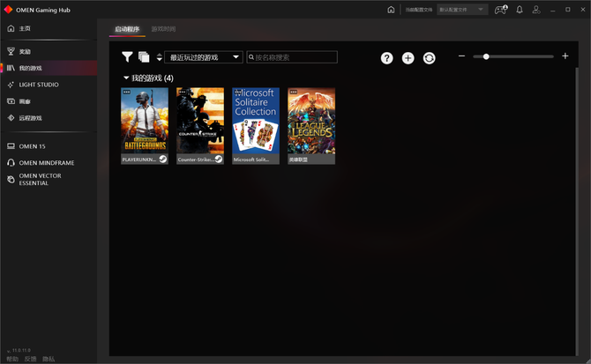The height and width of the screenshot is (364, 591).
Task: Select 我的游戏 in the sidebar
Action: (x=49, y=68)
